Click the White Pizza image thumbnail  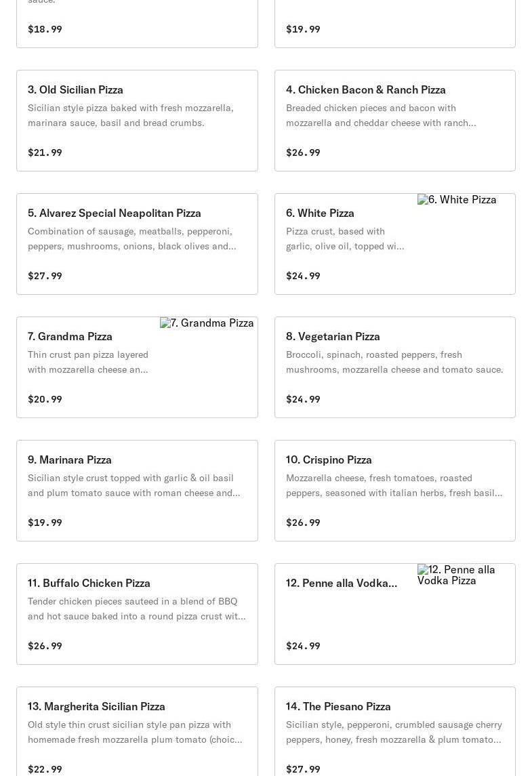(457, 200)
